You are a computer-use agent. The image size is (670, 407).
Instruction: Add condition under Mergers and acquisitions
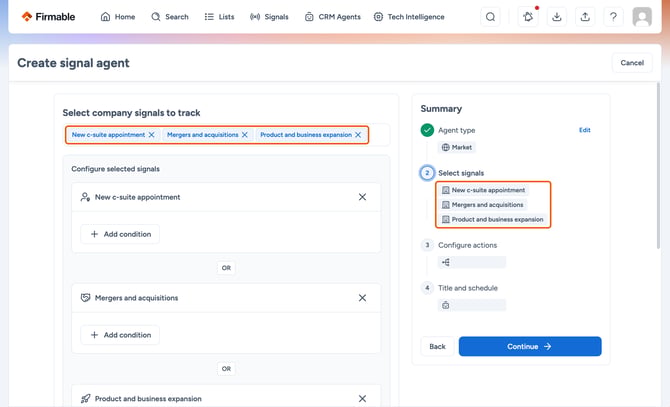point(120,335)
